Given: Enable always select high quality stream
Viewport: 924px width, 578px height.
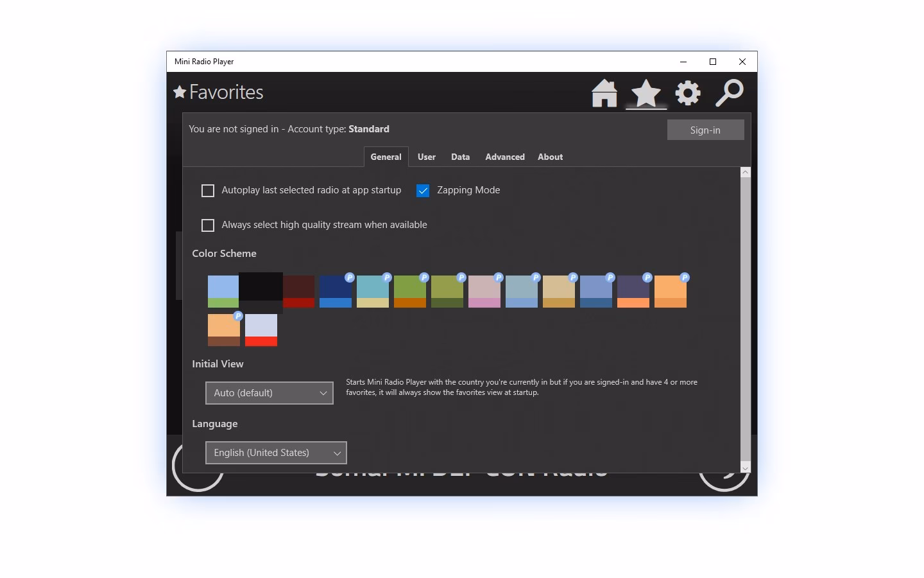Looking at the screenshot, I should pyautogui.click(x=208, y=225).
